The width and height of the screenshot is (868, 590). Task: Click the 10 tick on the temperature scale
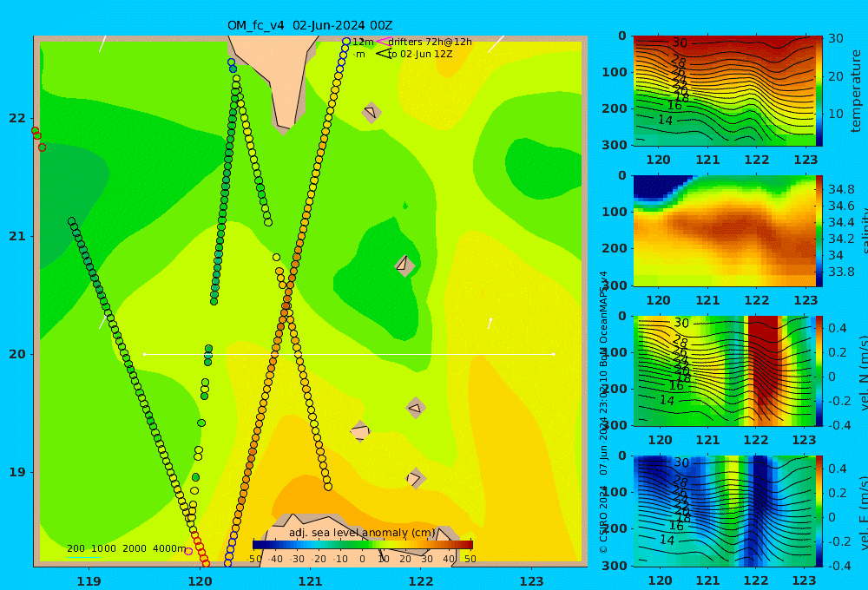835,114
